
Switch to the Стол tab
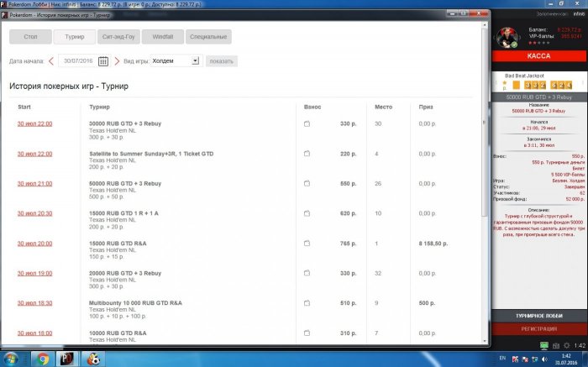click(x=30, y=37)
